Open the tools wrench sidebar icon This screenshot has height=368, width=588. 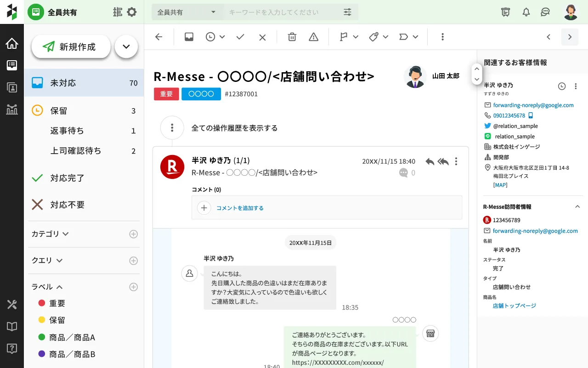(x=12, y=305)
